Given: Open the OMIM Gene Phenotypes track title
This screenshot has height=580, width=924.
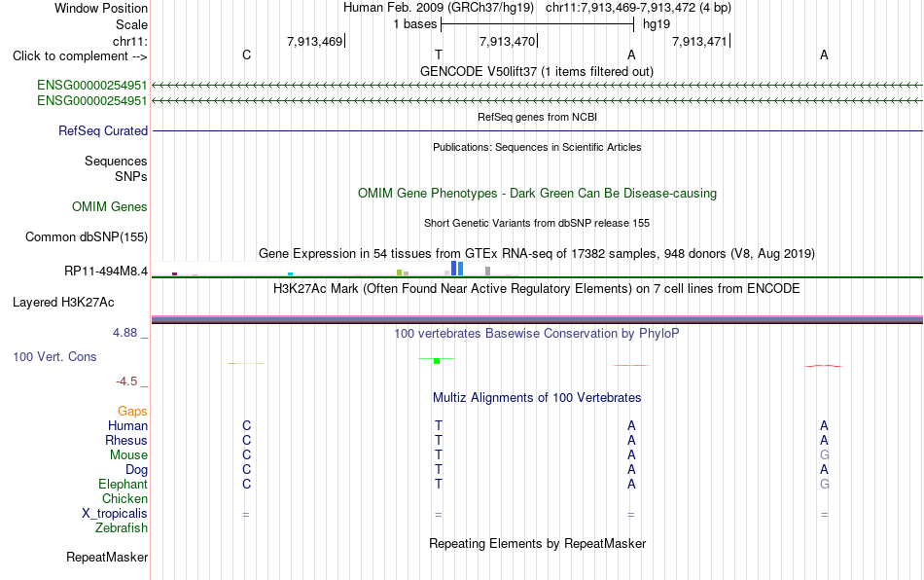Looking at the screenshot, I should [x=537, y=194].
